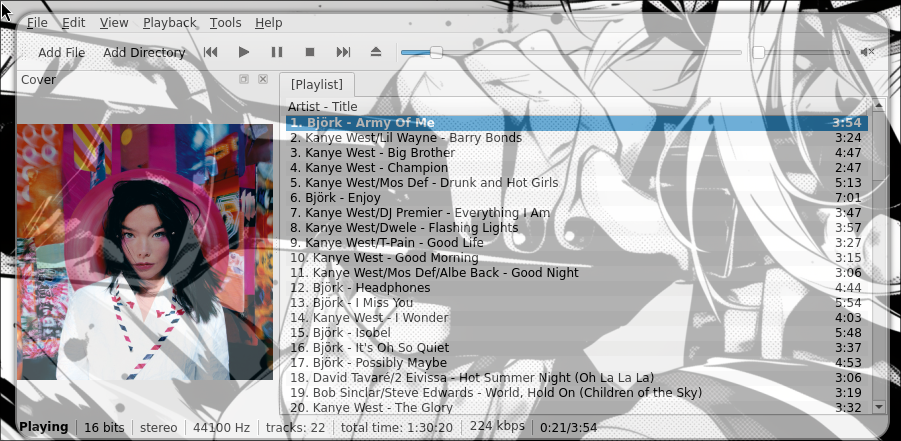
Task: Select track 11 Good Night
Action: [577, 273]
